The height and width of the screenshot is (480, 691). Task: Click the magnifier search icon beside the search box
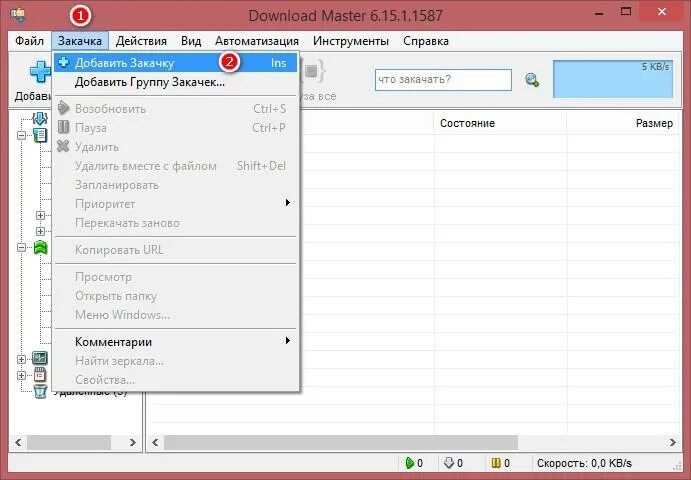532,80
